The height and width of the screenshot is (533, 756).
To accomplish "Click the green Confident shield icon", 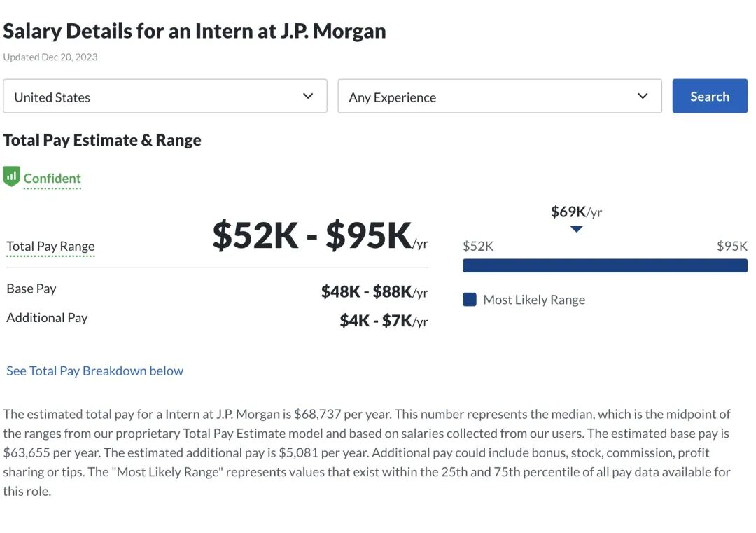I will pyautogui.click(x=11, y=177).
